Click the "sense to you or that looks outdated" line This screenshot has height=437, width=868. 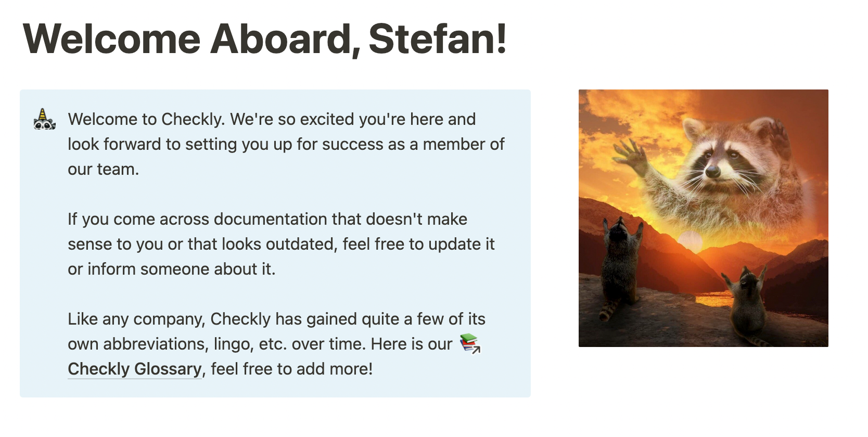click(x=280, y=244)
